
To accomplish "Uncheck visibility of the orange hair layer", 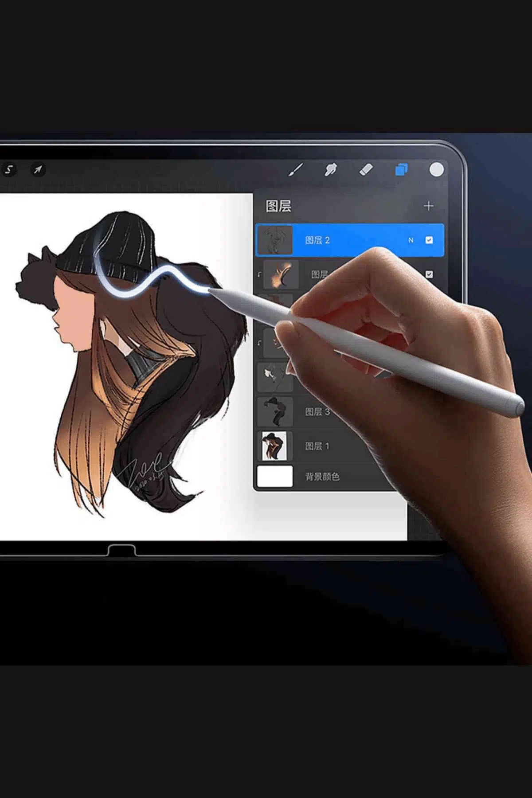I will [429, 274].
